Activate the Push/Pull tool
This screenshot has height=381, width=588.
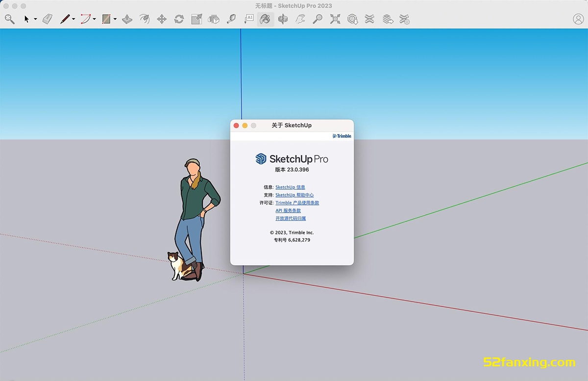[x=127, y=19]
